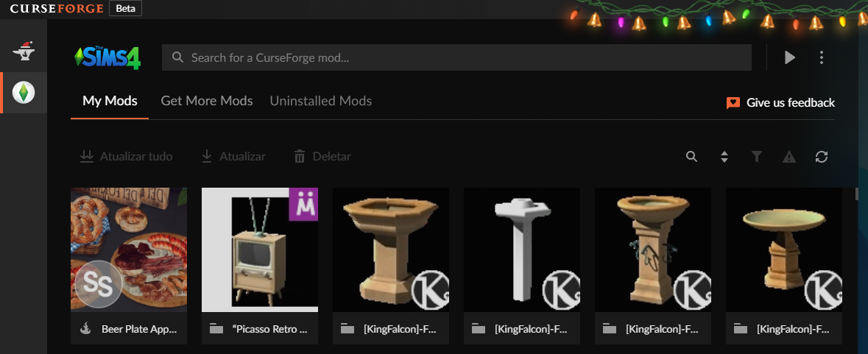Click the mods list search magnifier icon
868x354 pixels.
coord(691,157)
